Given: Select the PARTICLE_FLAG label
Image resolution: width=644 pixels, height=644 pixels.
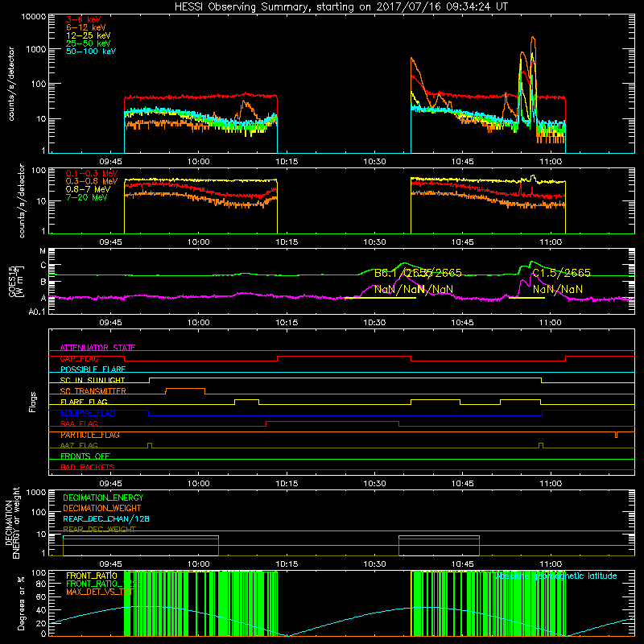Looking at the screenshot, I should [x=90, y=435].
